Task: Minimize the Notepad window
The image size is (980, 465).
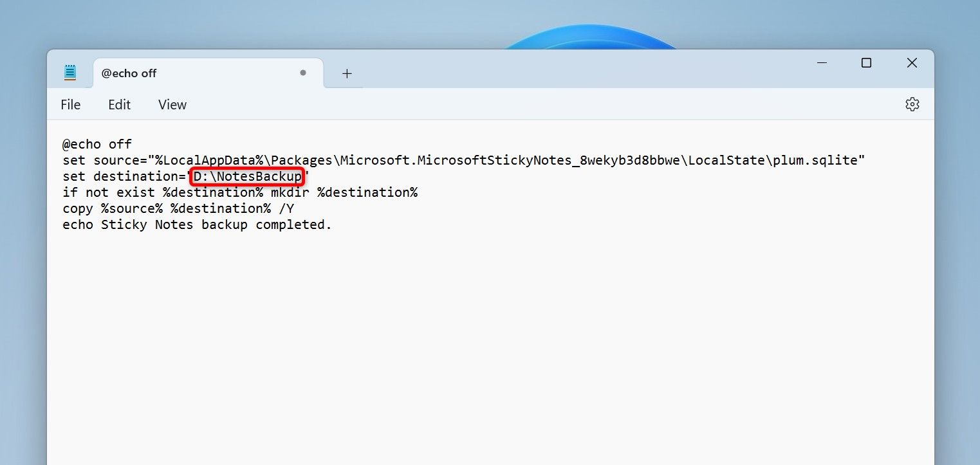Action: pyautogui.click(x=822, y=62)
